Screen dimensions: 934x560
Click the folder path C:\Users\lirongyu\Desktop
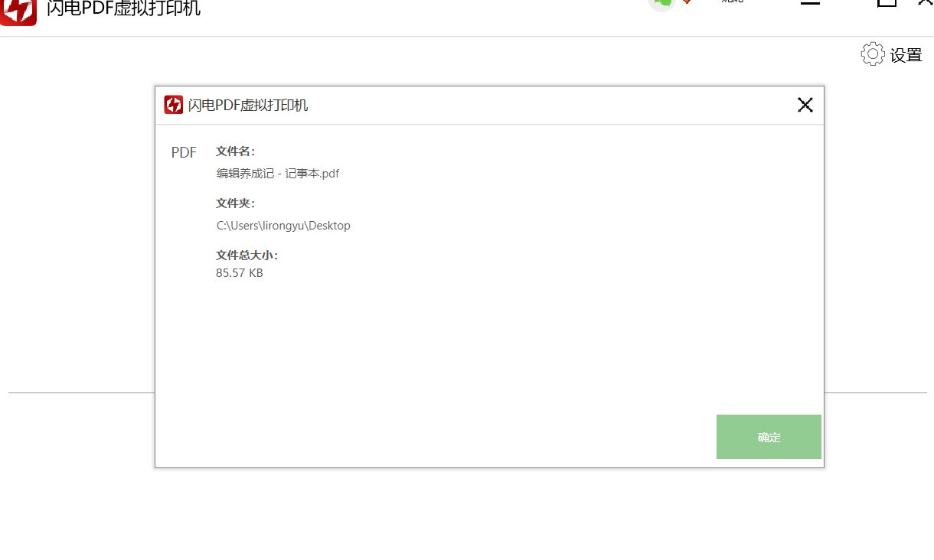[x=283, y=225]
